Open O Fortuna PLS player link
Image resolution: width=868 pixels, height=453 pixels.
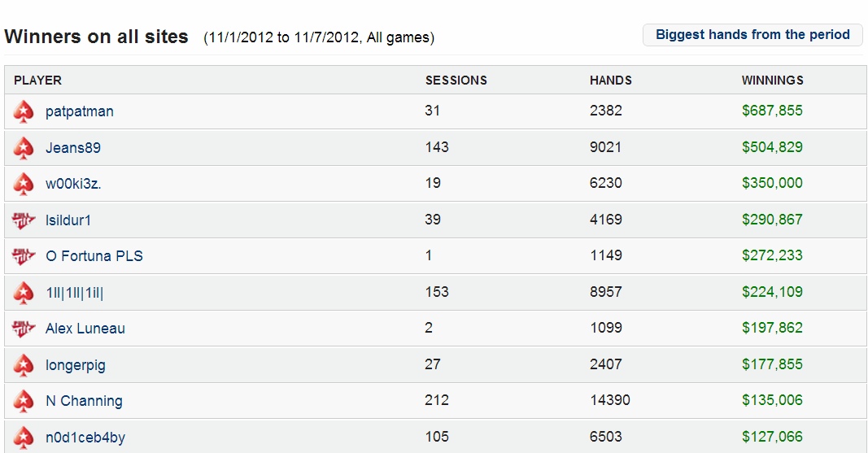(x=94, y=256)
